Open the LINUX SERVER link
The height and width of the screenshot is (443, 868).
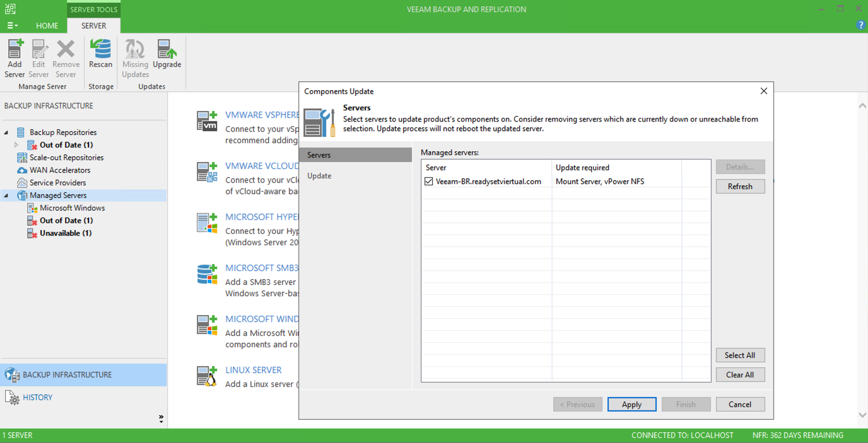point(254,371)
